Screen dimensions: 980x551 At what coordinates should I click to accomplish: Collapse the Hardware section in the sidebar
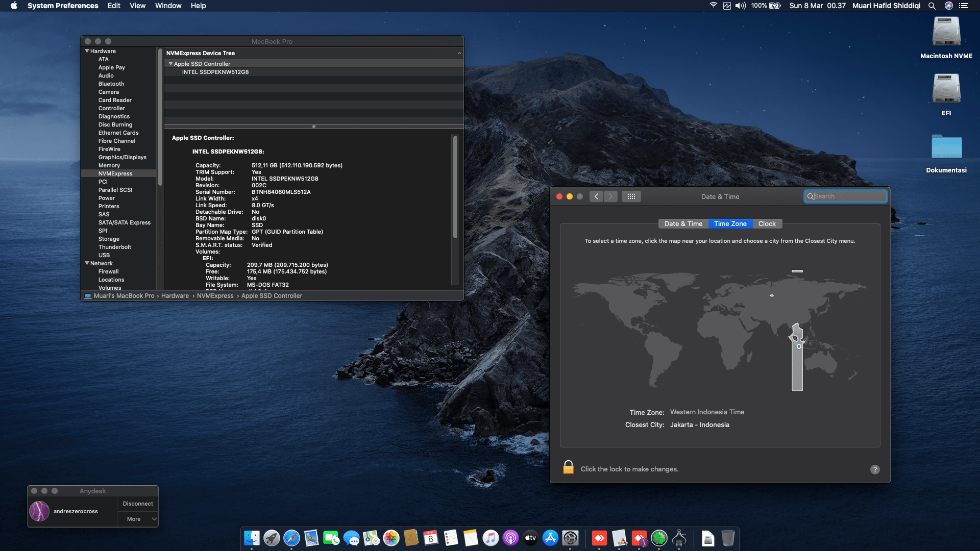[x=87, y=51]
